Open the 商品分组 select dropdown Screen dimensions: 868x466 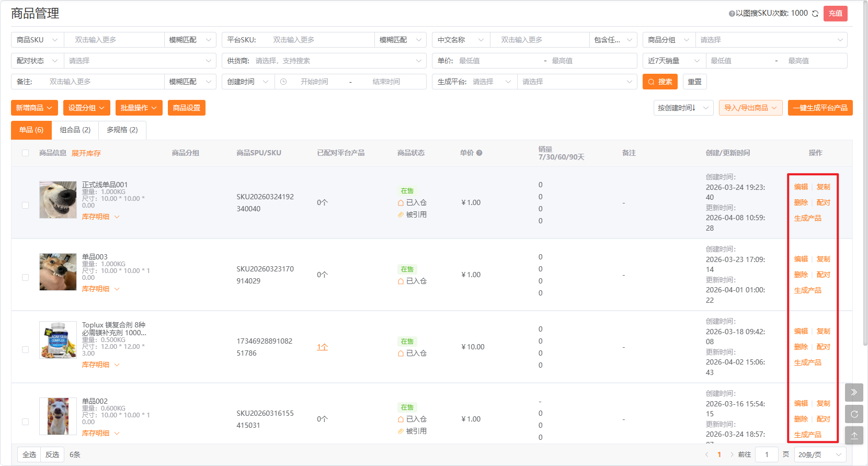771,40
